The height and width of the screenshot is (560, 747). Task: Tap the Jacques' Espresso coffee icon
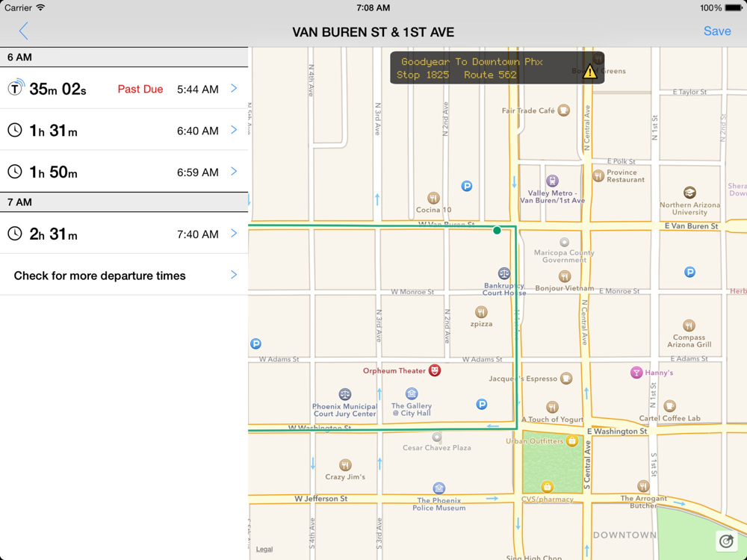click(x=566, y=378)
